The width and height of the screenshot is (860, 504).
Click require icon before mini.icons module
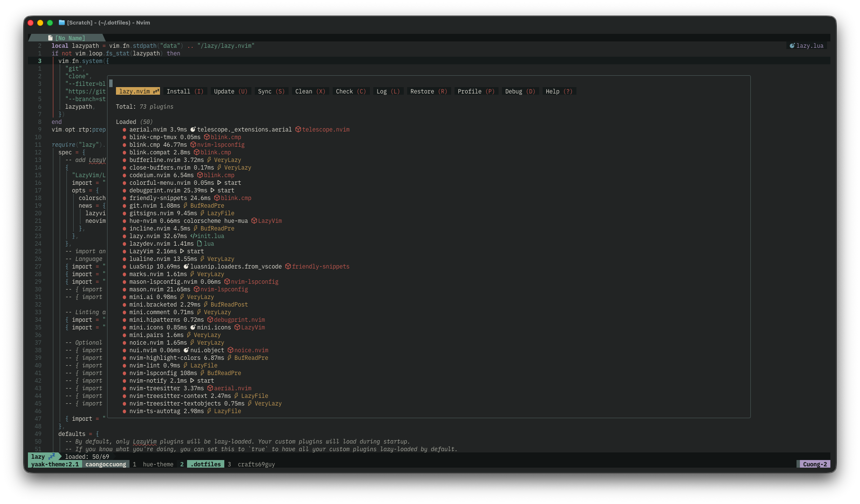tap(193, 327)
